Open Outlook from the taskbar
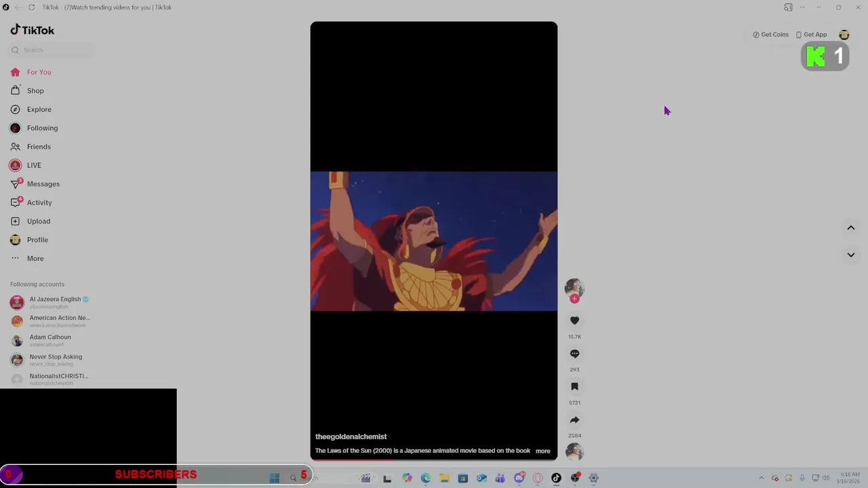Image resolution: width=868 pixels, height=488 pixels. (481, 478)
